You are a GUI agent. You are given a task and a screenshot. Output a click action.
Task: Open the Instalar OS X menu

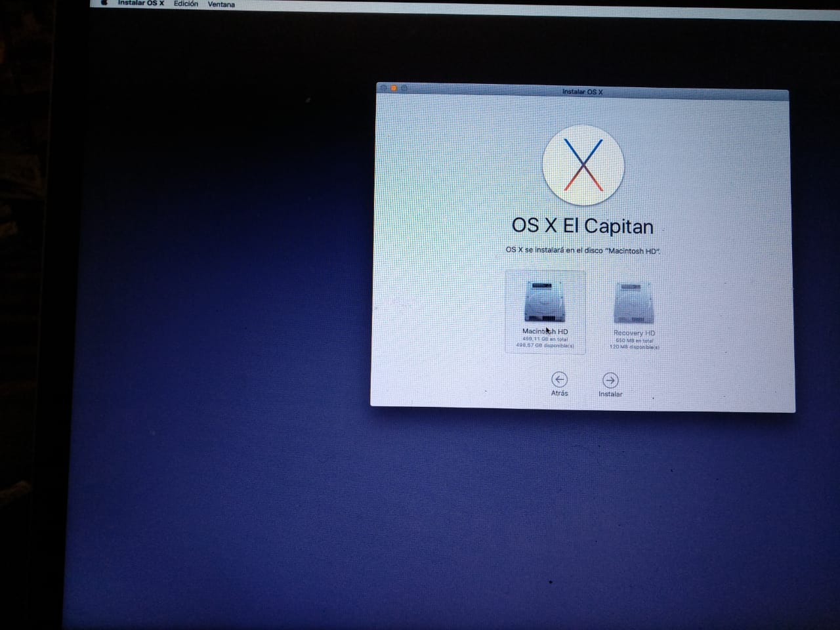141,3
